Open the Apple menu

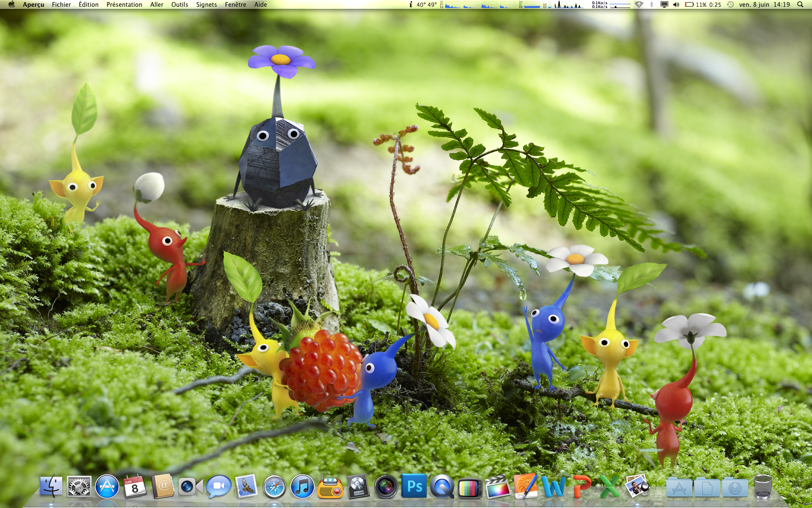click(11, 5)
